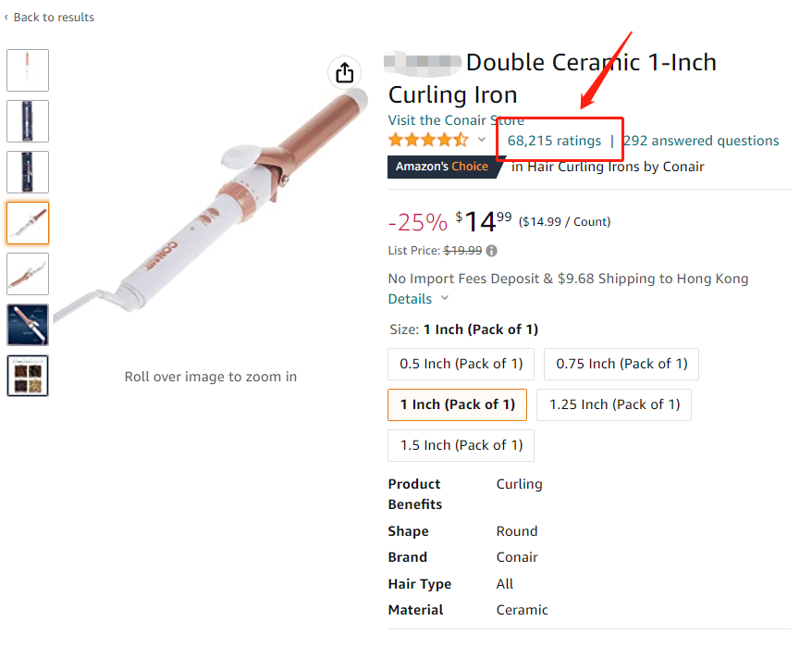The image size is (812, 646).
Task: Click the List Price info icon
Action: [491, 251]
